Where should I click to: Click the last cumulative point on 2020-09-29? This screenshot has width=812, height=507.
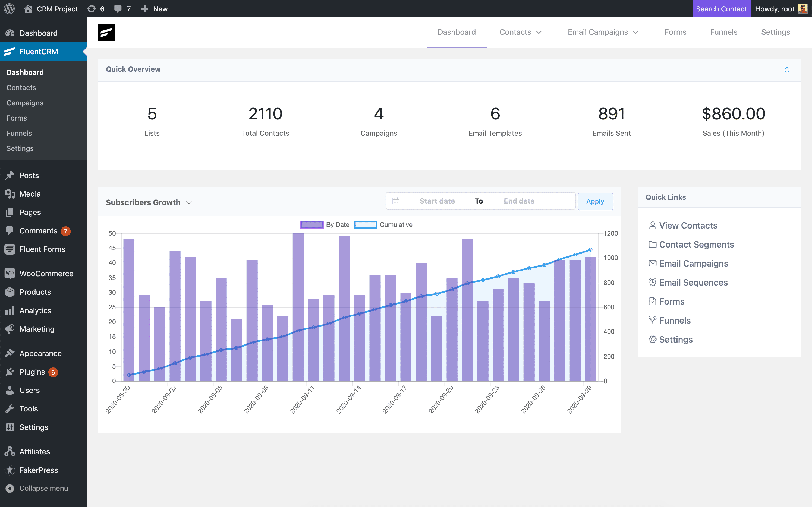[x=591, y=249]
